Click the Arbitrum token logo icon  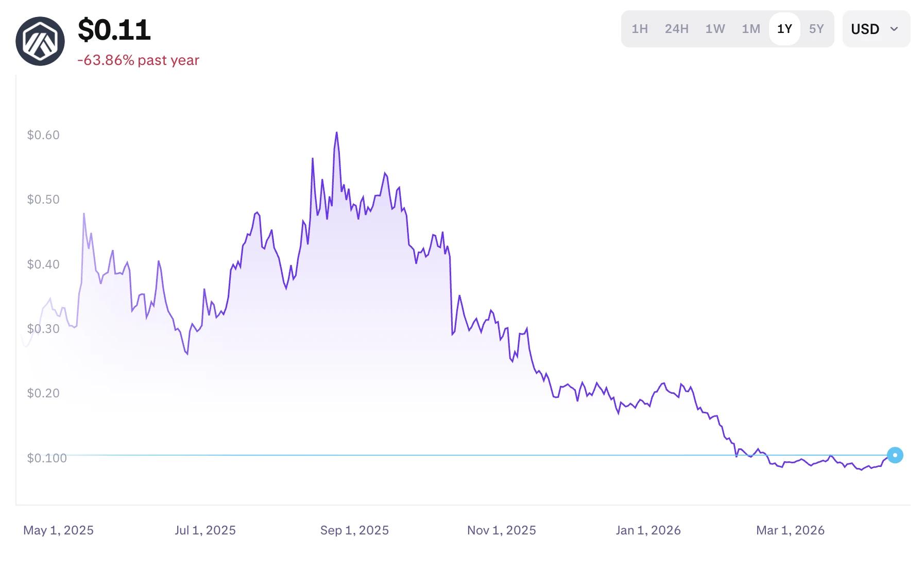[40, 41]
